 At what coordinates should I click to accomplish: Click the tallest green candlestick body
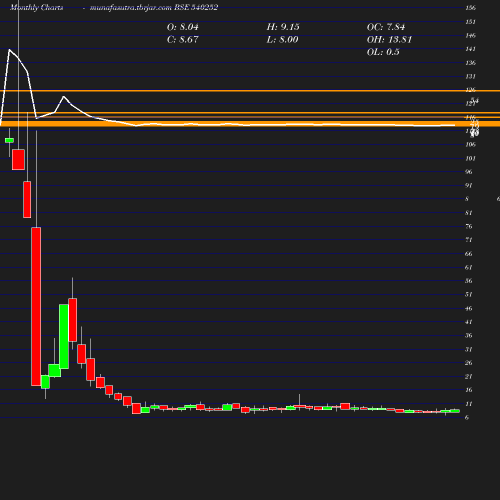(64, 336)
